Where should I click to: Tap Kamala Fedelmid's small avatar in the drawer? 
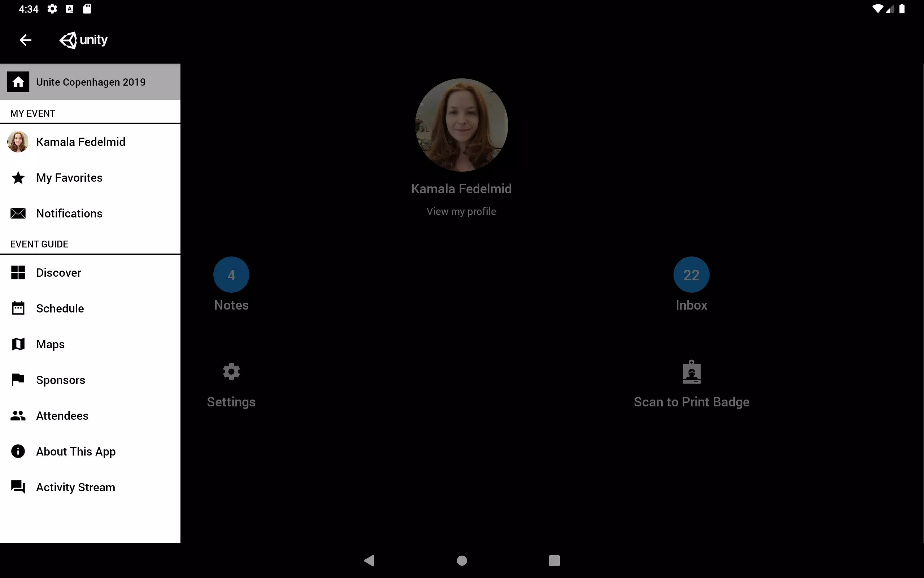[x=18, y=142]
